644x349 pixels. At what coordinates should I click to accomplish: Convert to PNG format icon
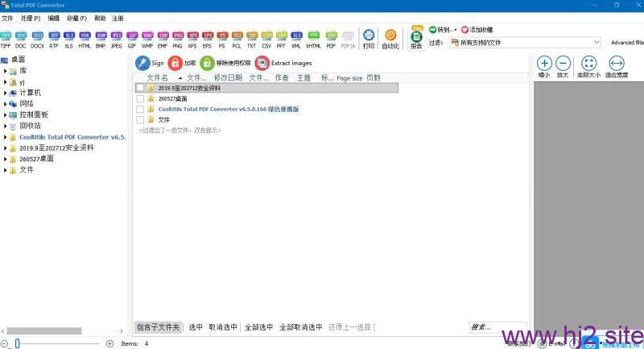pos(177,39)
